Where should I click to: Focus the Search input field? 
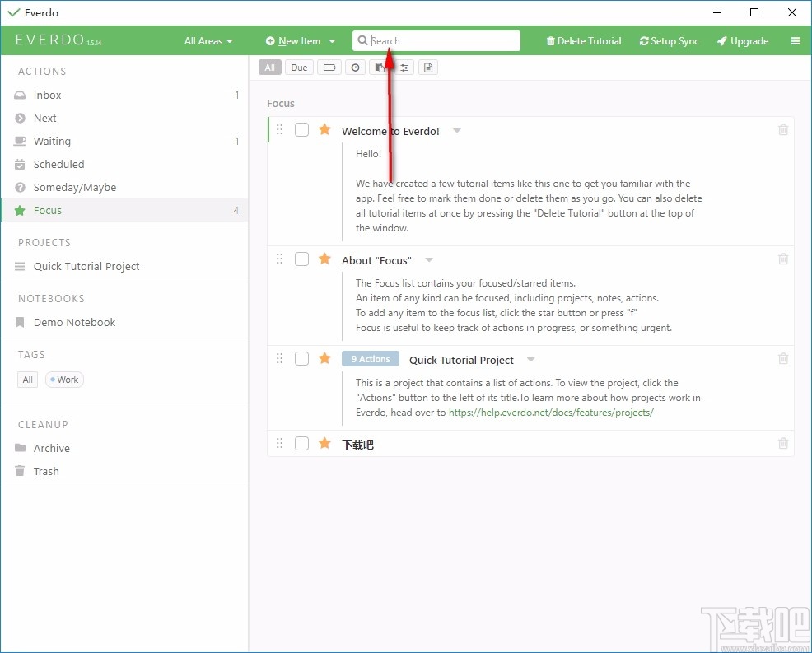coord(436,41)
